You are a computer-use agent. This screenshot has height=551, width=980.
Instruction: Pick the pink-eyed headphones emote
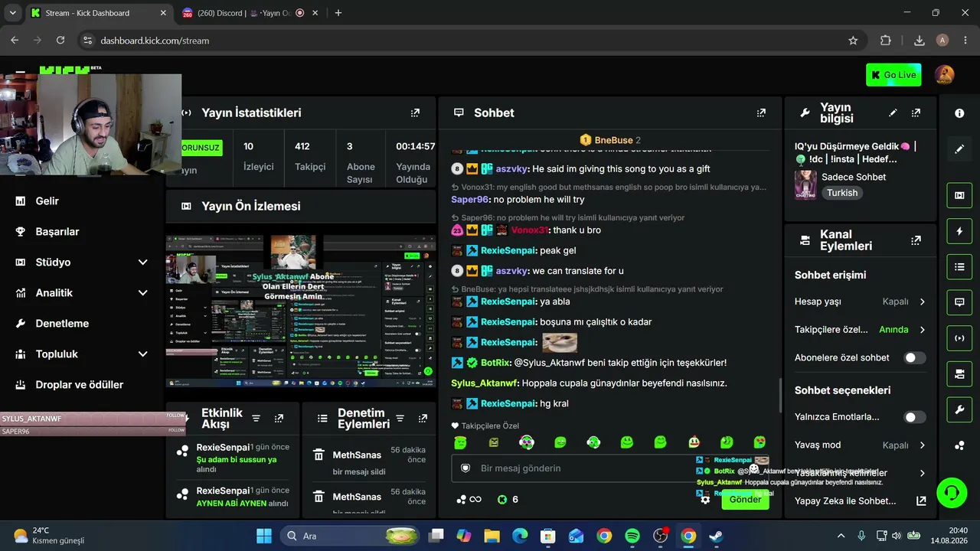[527, 442]
